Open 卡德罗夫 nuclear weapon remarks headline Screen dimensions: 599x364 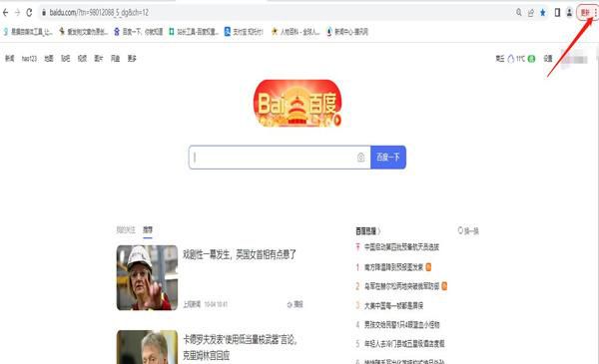(x=241, y=348)
